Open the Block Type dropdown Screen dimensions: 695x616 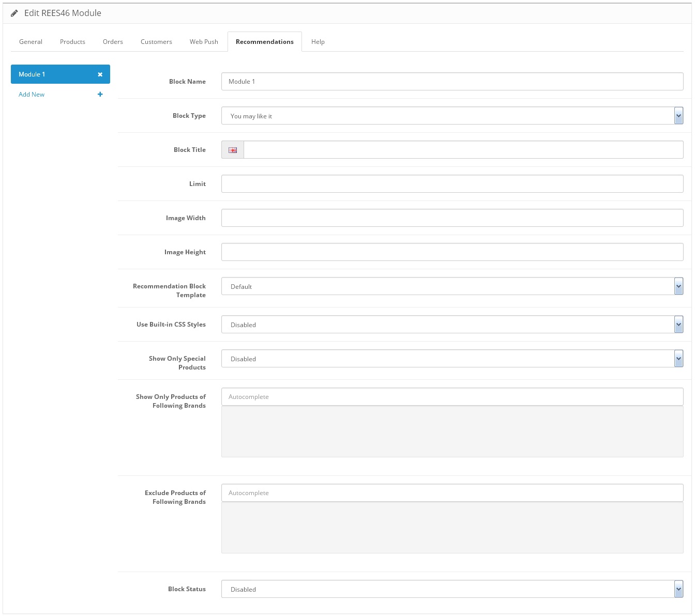pos(452,116)
